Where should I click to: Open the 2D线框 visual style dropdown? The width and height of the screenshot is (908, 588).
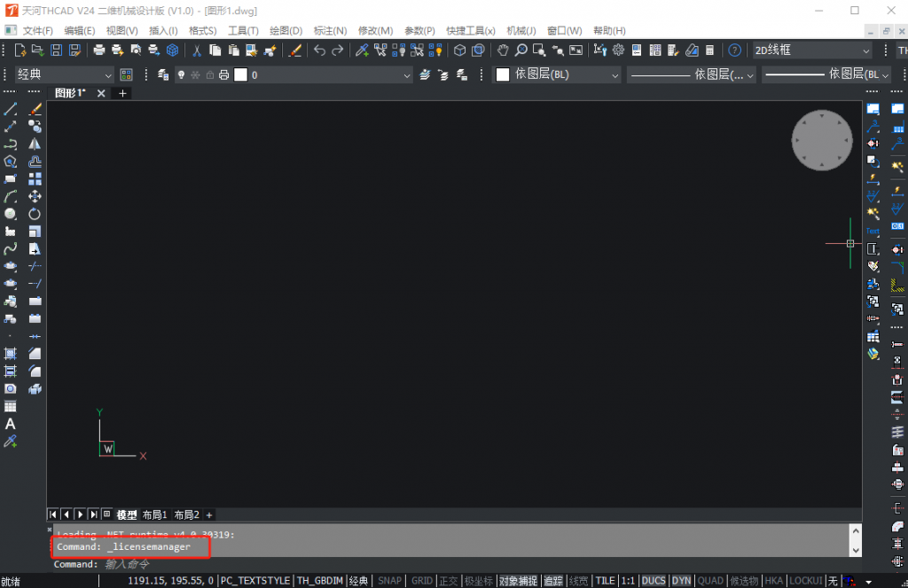(x=810, y=51)
